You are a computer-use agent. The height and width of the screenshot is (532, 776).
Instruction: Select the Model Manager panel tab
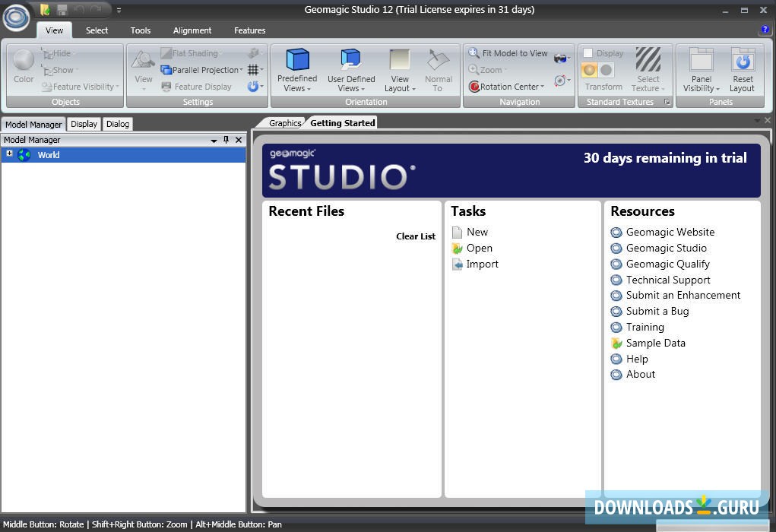tap(33, 124)
